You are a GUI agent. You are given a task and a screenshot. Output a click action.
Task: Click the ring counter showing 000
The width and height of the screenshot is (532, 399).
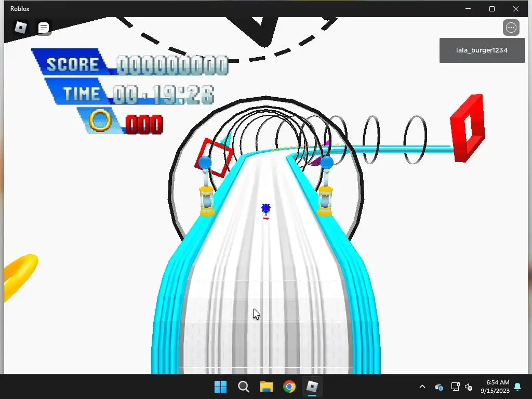click(144, 125)
